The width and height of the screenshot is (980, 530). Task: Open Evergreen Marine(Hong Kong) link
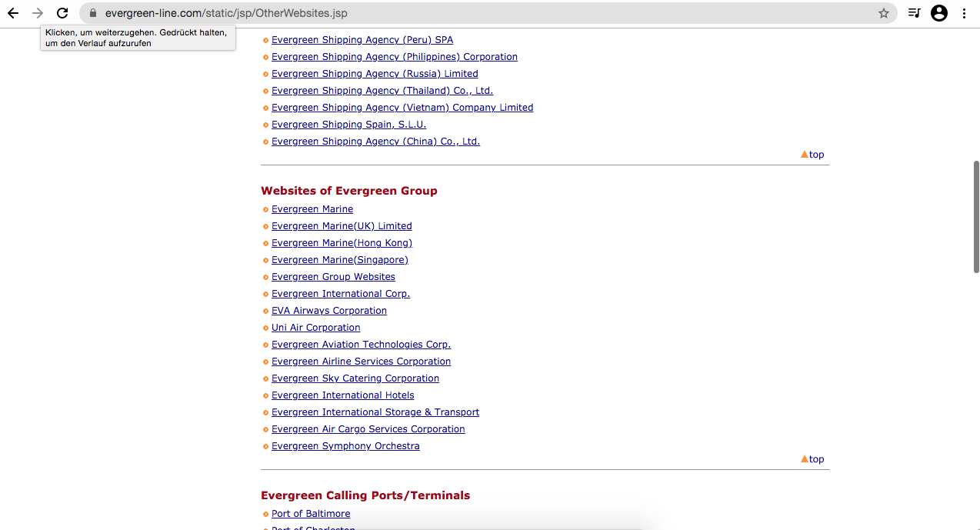pyautogui.click(x=342, y=243)
